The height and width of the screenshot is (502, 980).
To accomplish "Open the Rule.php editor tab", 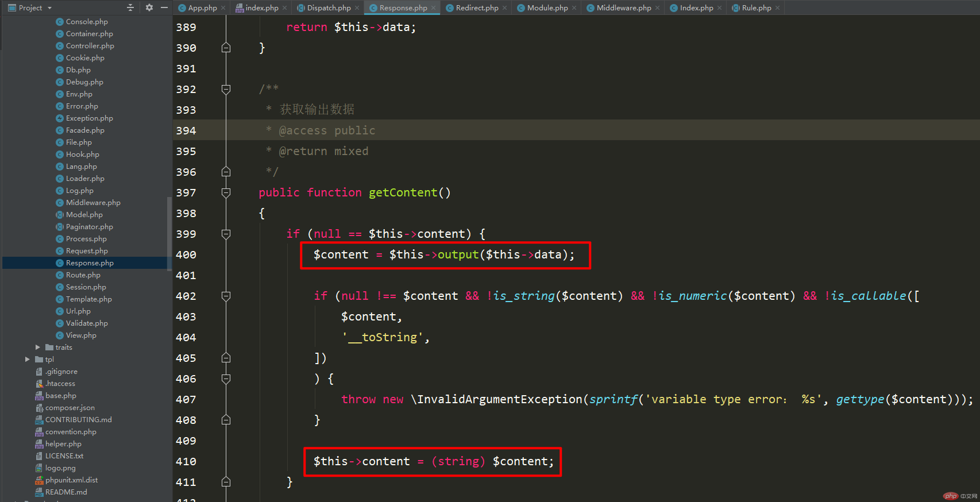I will coord(757,7).
